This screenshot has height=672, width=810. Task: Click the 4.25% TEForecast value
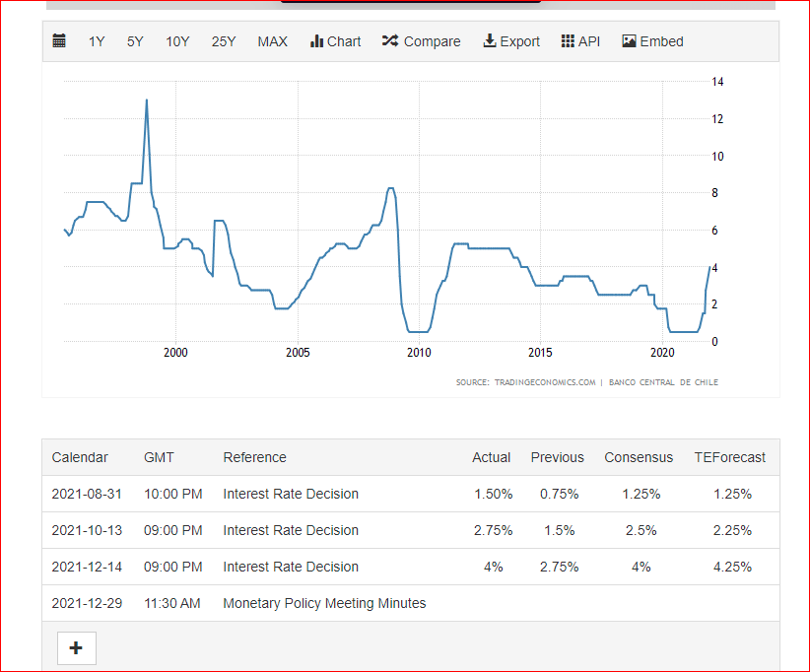(732, 567)
